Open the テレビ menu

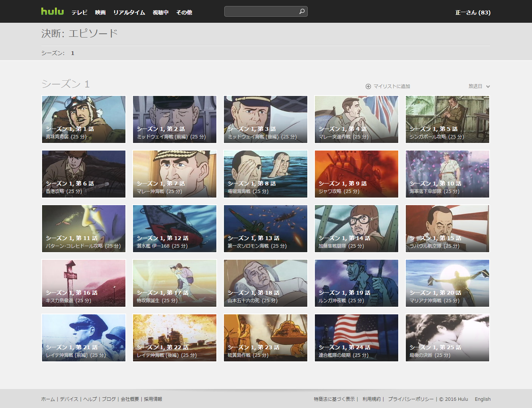click(x=80, y=13)
